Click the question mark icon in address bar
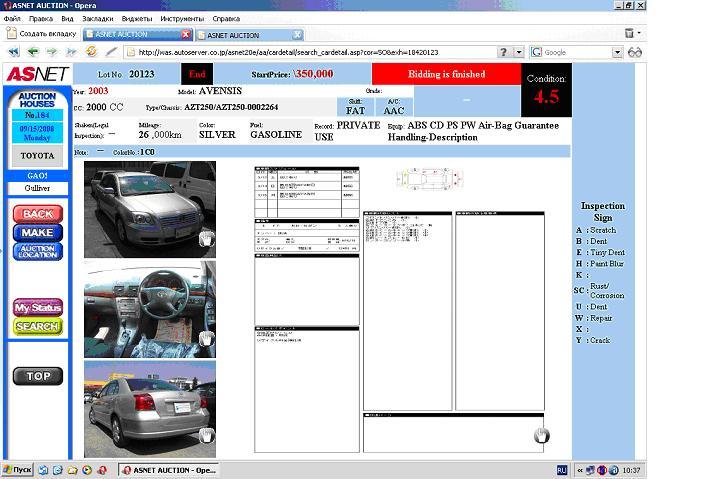The width and height of the screenshot is (720, 479). 504,52
